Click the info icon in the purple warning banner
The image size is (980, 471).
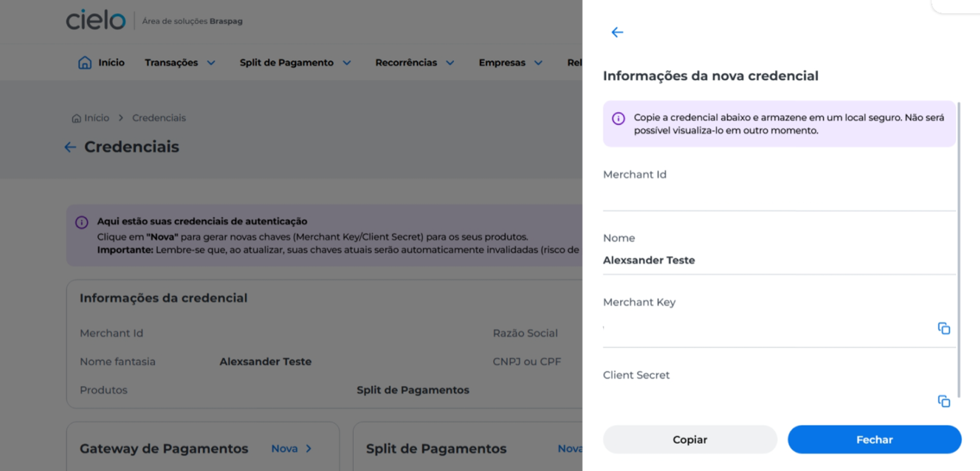click(x=619, y=118)
